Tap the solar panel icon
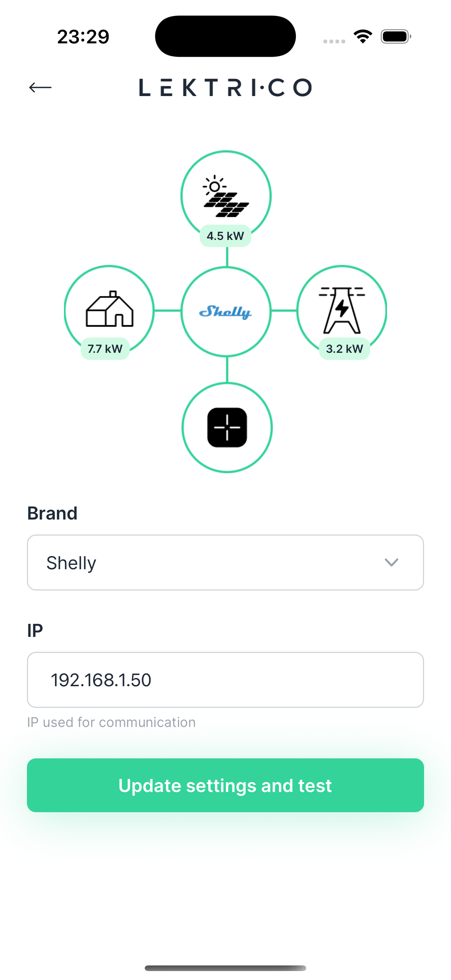Image resolution: width=451 pixels, height=980 pixels. click(x=226, y=196)
